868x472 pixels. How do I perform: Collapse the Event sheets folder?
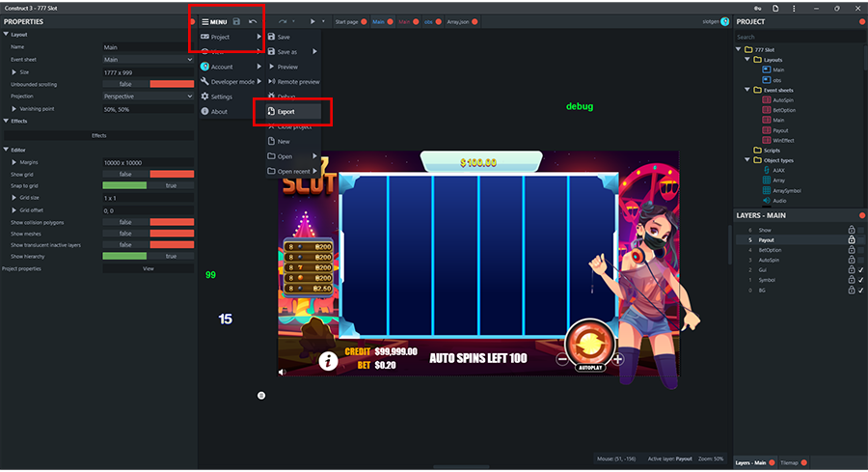[x=747, y=90]
